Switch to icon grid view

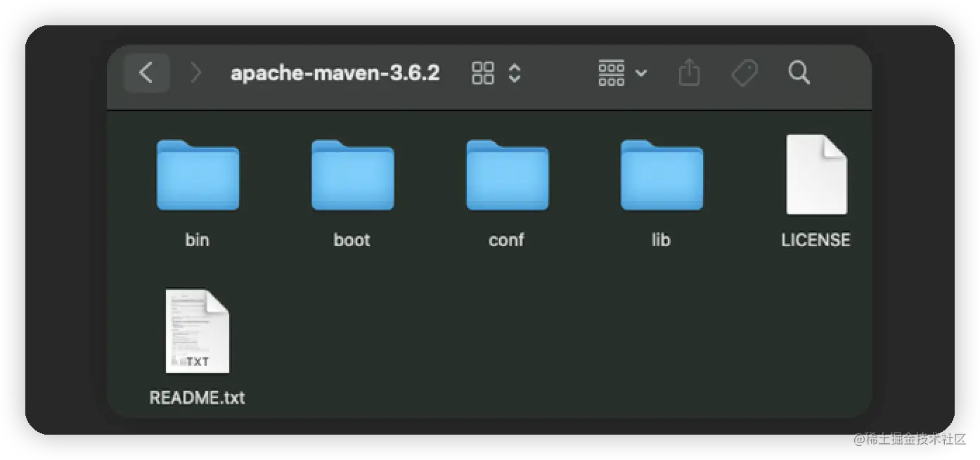[483, 72]
